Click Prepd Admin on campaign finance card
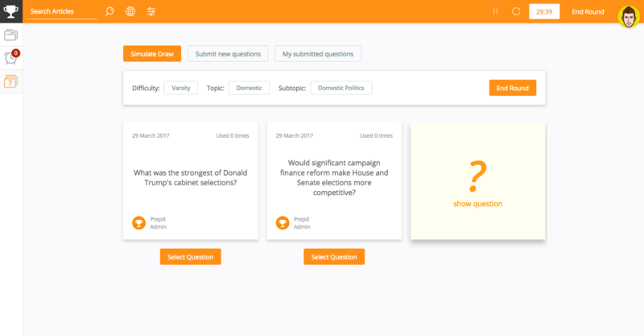 pyautogui.click(x=302, y=223)
